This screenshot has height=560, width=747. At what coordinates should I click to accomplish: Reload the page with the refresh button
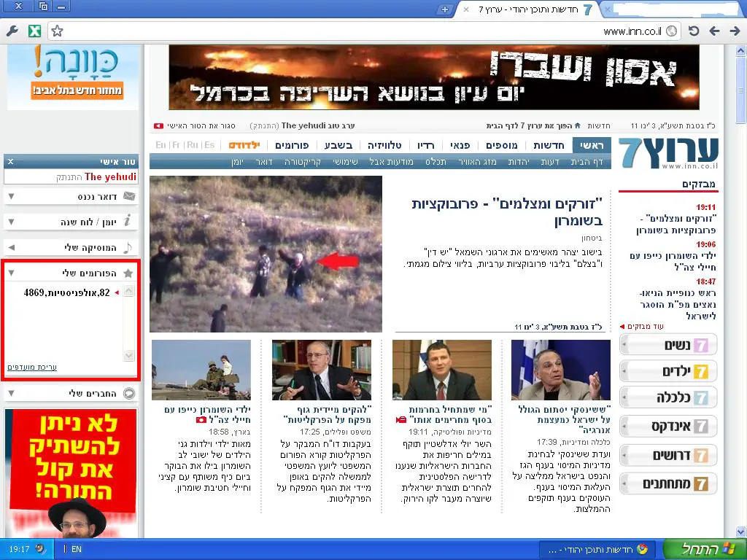[694, 31]
